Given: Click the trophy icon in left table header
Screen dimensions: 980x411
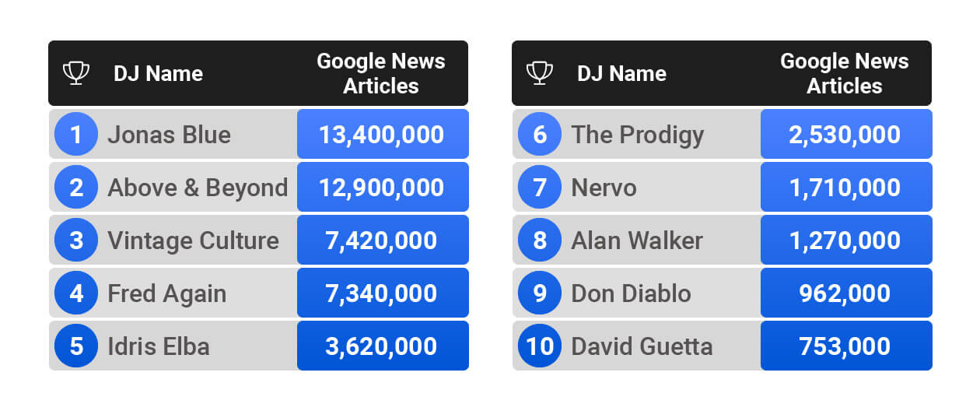Looking at the screenshot, I should (75, 73).
